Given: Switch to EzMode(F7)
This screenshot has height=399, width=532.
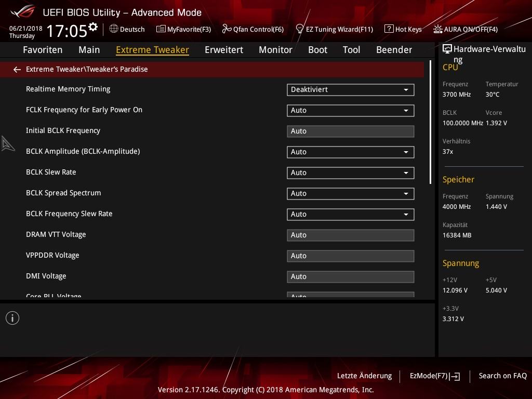Looking at the screenshot, I should pos(435,376).
